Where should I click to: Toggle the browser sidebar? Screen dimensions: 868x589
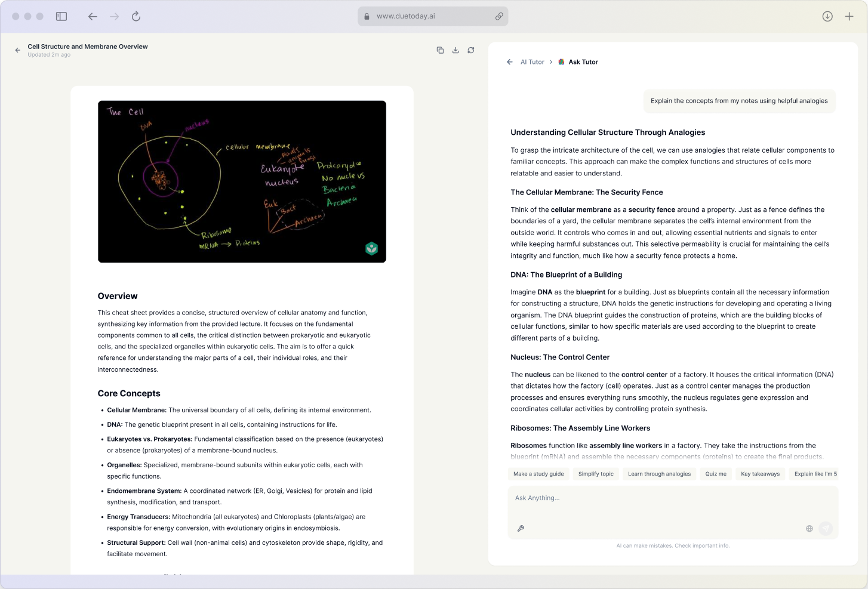[61, 16]
